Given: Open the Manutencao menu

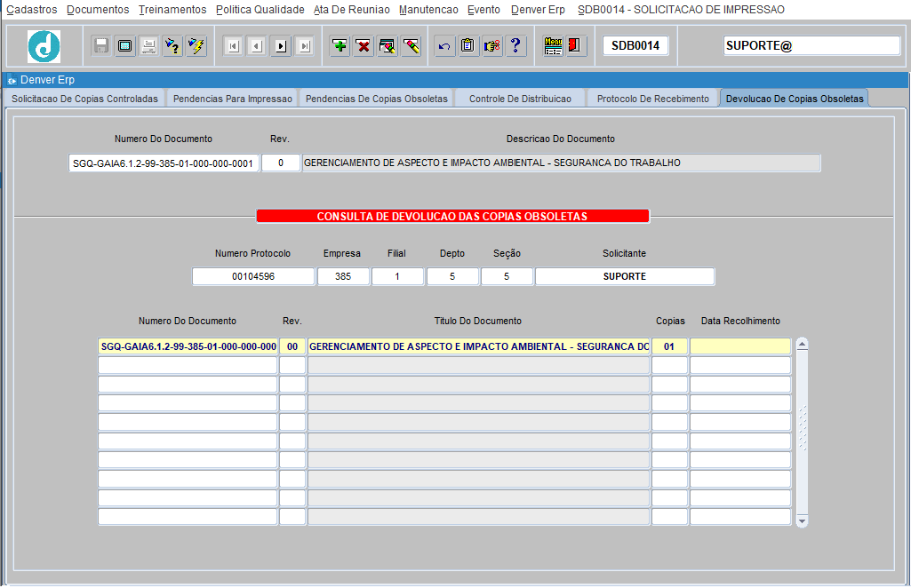Looking at the screenshot, I should [x=428, y=10].
